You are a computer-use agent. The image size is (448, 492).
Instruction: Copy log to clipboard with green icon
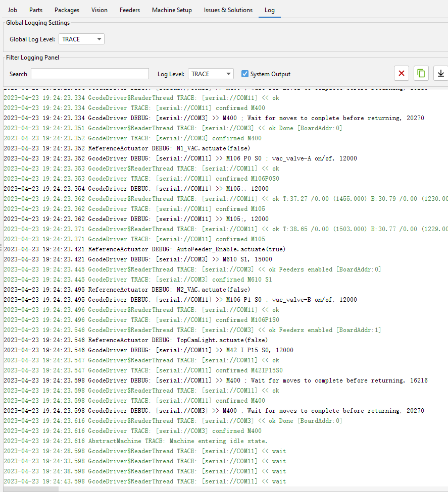[421, 74]
